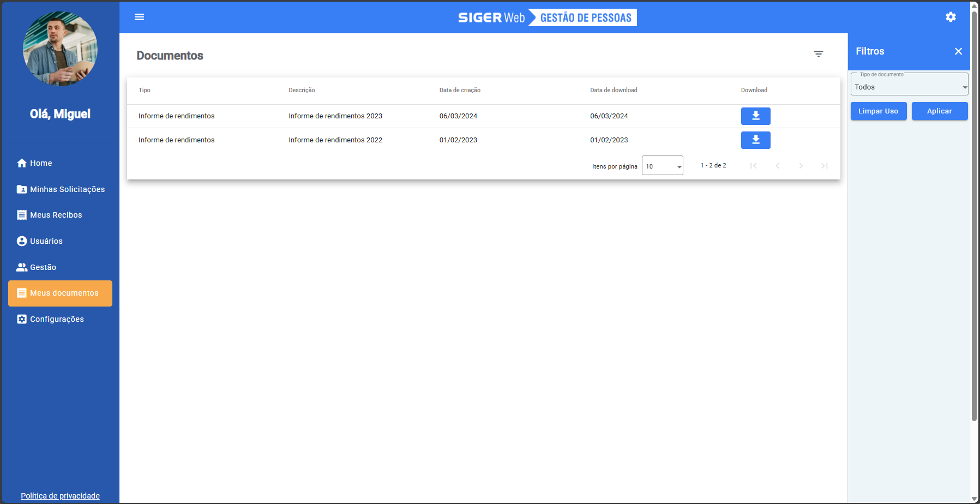Click the Filtros panel title
The height and width of the screenshot is (504, 980).
coord(870,51)
